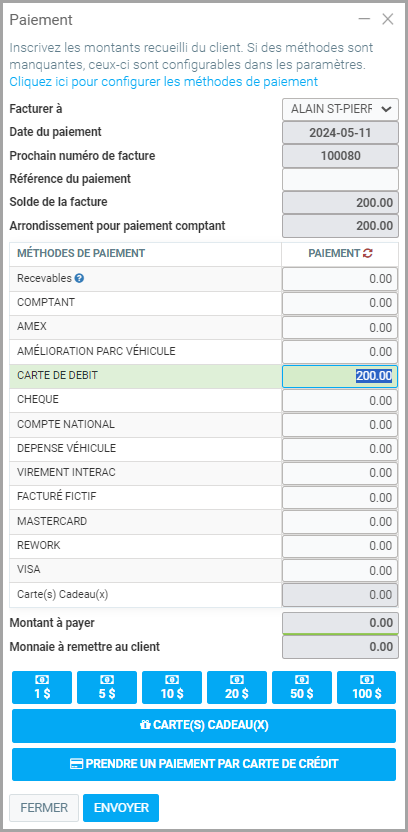The height and width of the screenshot is (832, 408).
Task: Add 100 $ cash bill amount
Action: coord(367,687)
